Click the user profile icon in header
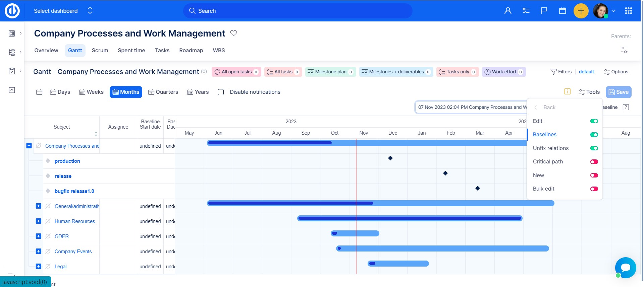 [x=508, y=11]
